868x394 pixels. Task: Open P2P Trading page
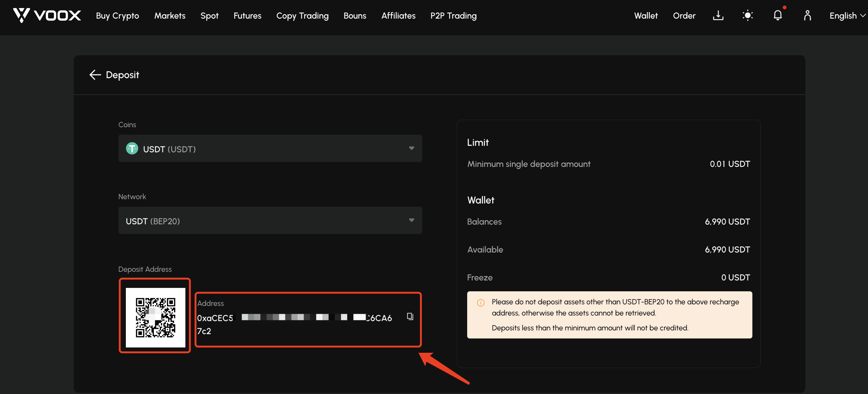coord(453,16)
